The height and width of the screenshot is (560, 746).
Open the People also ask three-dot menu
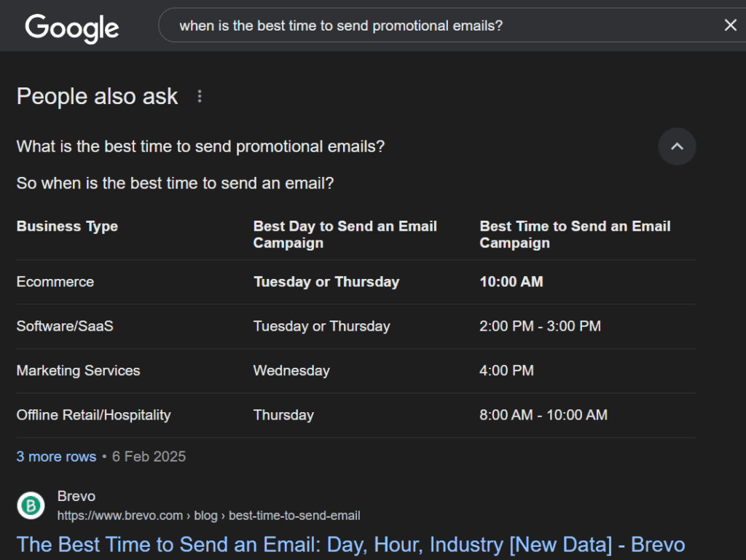click(199, 95)
